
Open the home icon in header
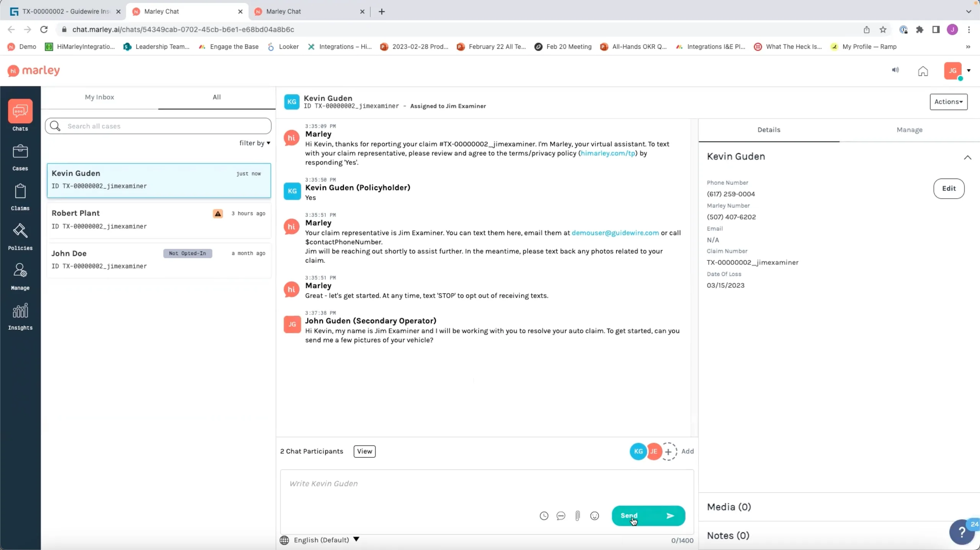pyautogui.click(x=923, y=71)
